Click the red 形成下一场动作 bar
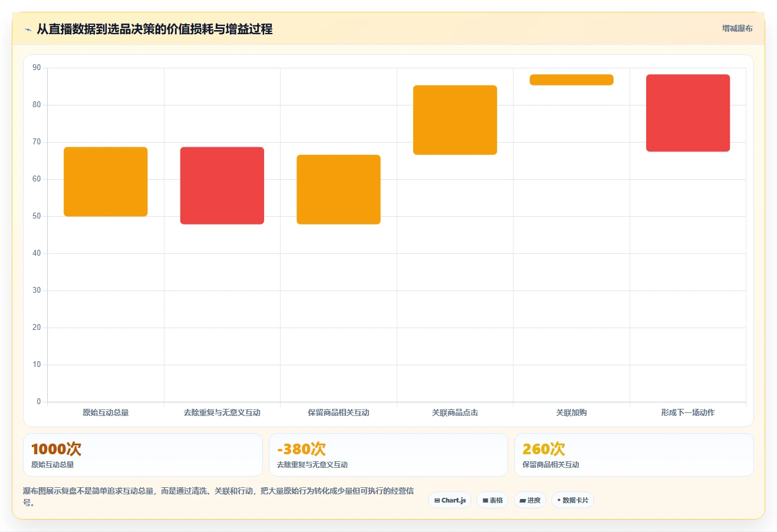Viewport: 777px width, 532px height. (688, 113)
